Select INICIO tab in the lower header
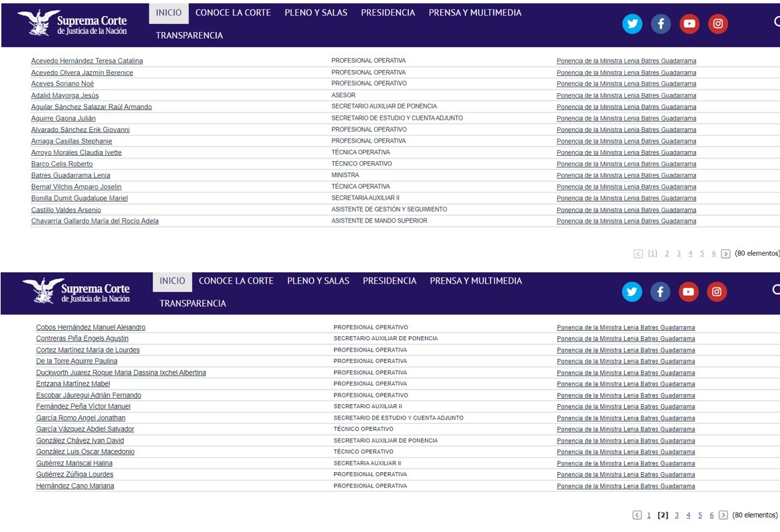The height and width of the screenshot is (532, 780). (172, 282)
